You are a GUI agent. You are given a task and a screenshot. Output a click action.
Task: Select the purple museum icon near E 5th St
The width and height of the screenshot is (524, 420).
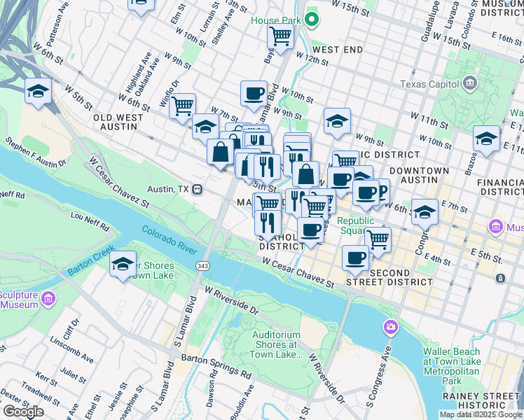pos(495,227)
